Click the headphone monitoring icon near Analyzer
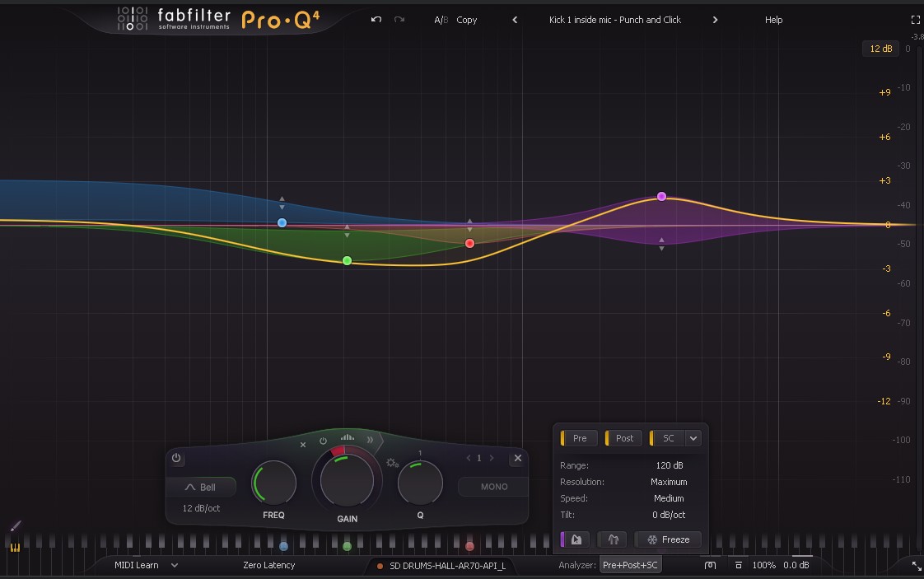 [710, 565]
